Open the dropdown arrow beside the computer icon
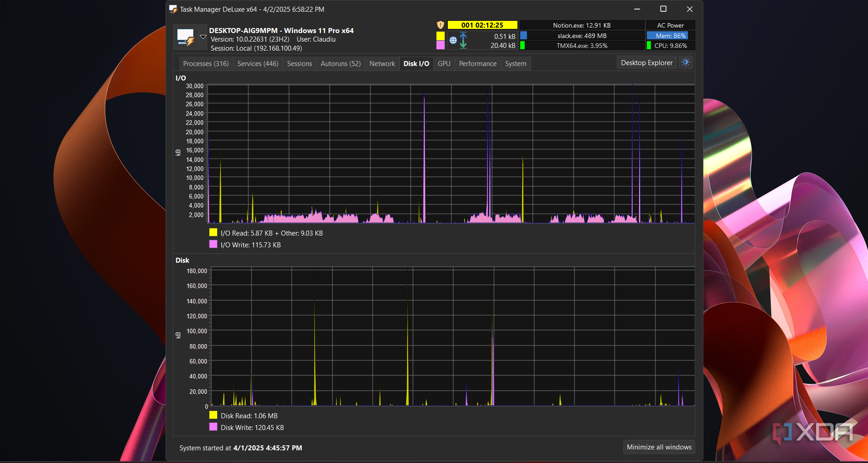868x463 pixels. [203, 37]
